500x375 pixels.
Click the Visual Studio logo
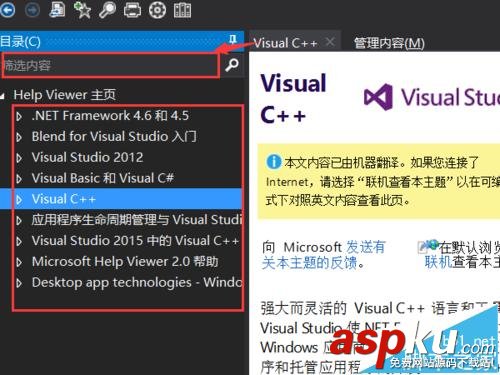(x=432, y=97)
